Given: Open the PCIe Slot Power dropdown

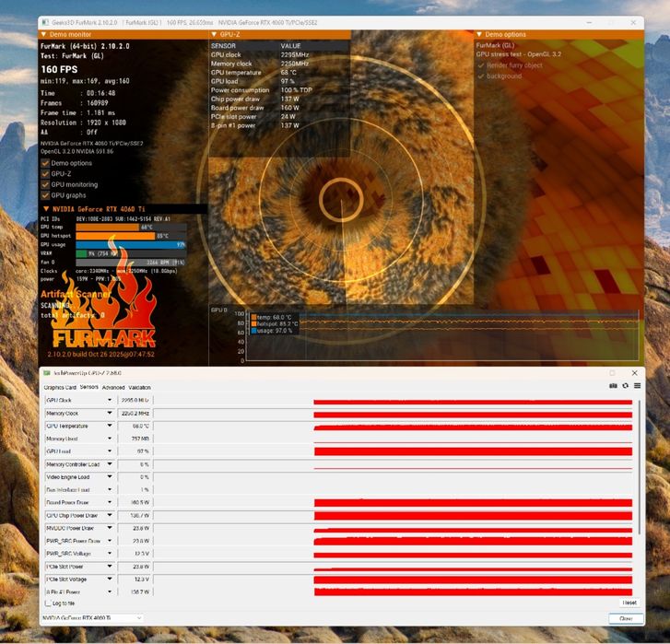Looking at the screenshot, I should point(110,567).
